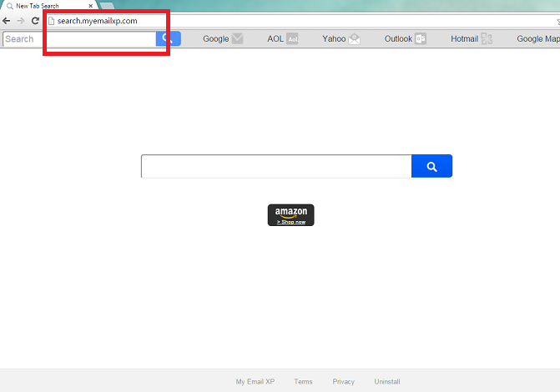The height and width of the screenshot is (392, 560).
Task: Close the New Tab Search tab
Action: click(90, 6)
